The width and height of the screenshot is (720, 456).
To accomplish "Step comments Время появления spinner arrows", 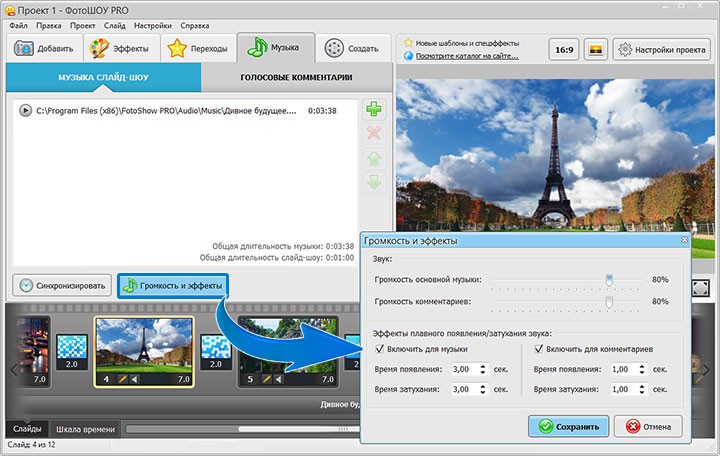I will click(642, 369).
